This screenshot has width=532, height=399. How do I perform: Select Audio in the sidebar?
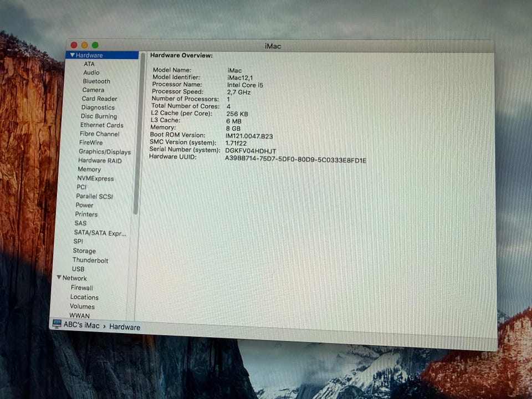(x=91, y=72)
